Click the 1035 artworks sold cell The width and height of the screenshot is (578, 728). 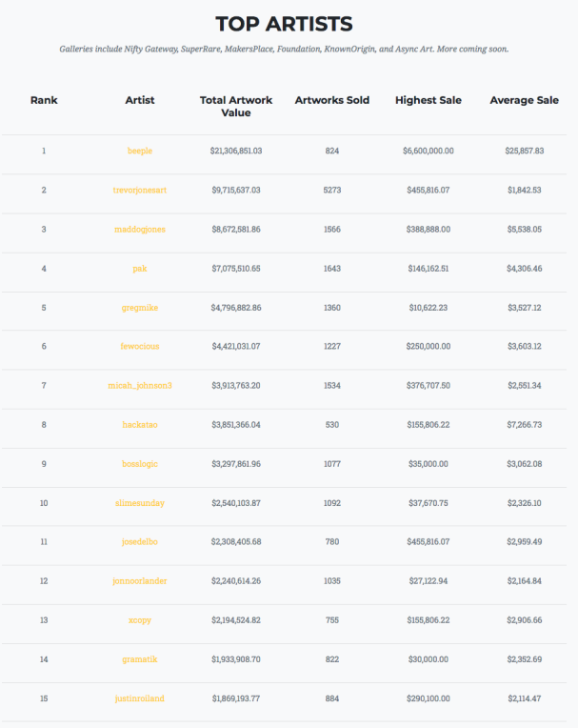click(332, 581)
